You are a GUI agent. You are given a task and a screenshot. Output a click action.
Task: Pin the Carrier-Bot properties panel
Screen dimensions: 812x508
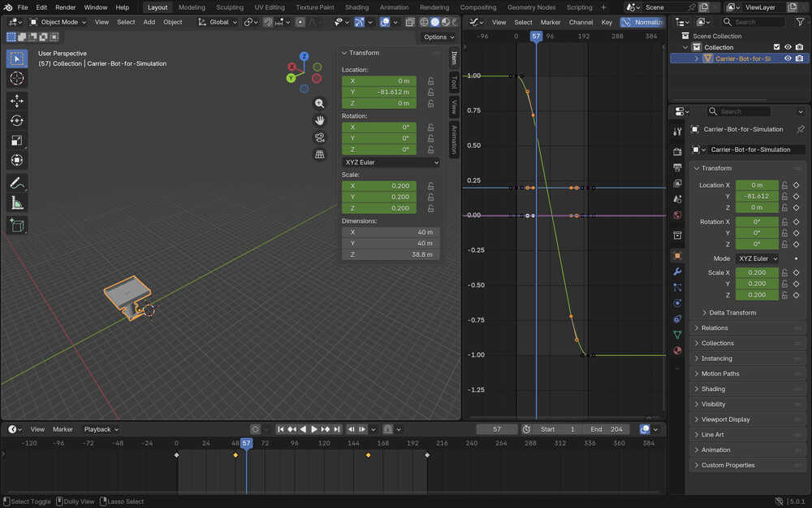click(801, 129)
